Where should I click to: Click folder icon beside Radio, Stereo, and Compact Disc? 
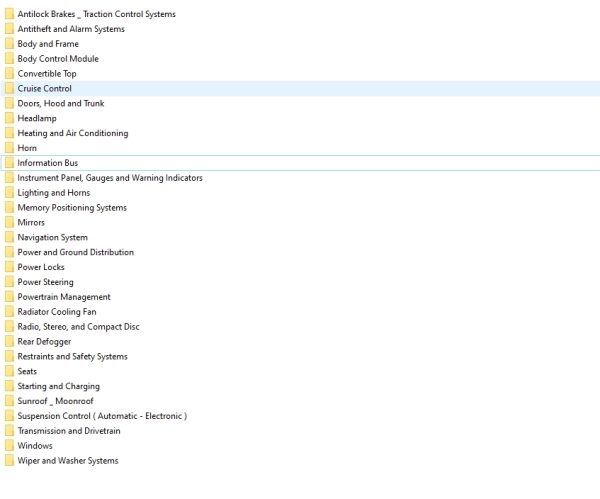[10, 327]
